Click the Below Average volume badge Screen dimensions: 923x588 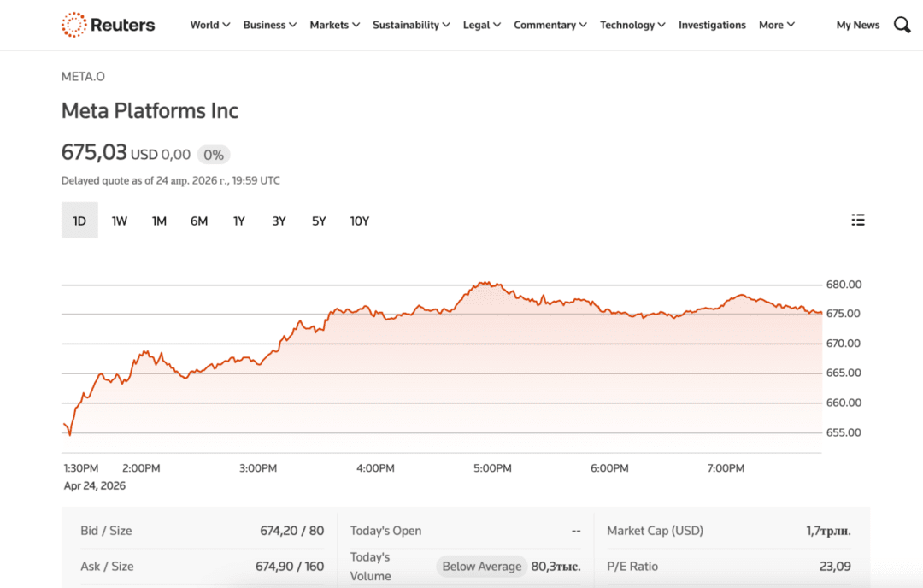coord(481,566)
